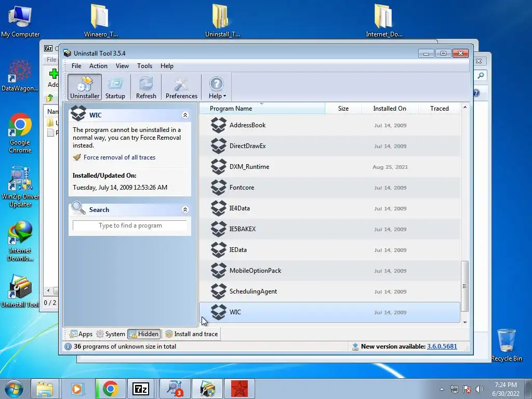532x399 pixels.
Task: Open the Help menu in the menu bar
Action: (x=167, y=66)
